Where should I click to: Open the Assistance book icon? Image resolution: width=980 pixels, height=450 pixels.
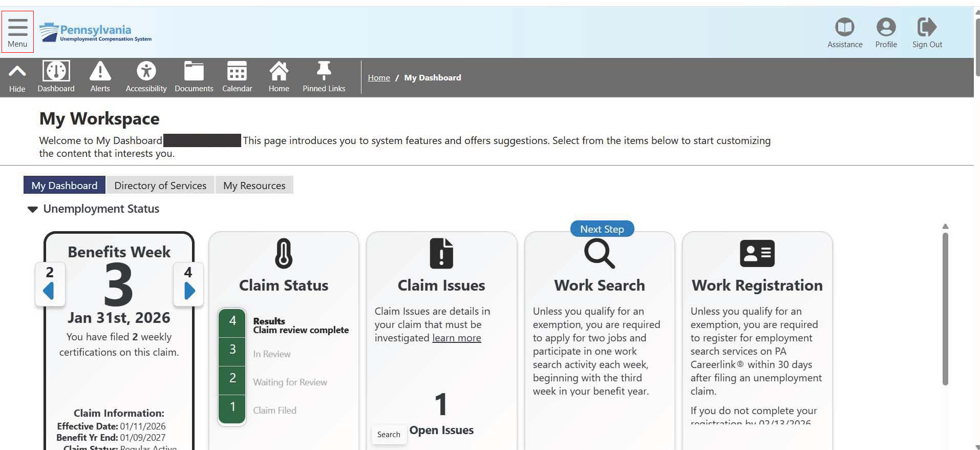(845, 27)
